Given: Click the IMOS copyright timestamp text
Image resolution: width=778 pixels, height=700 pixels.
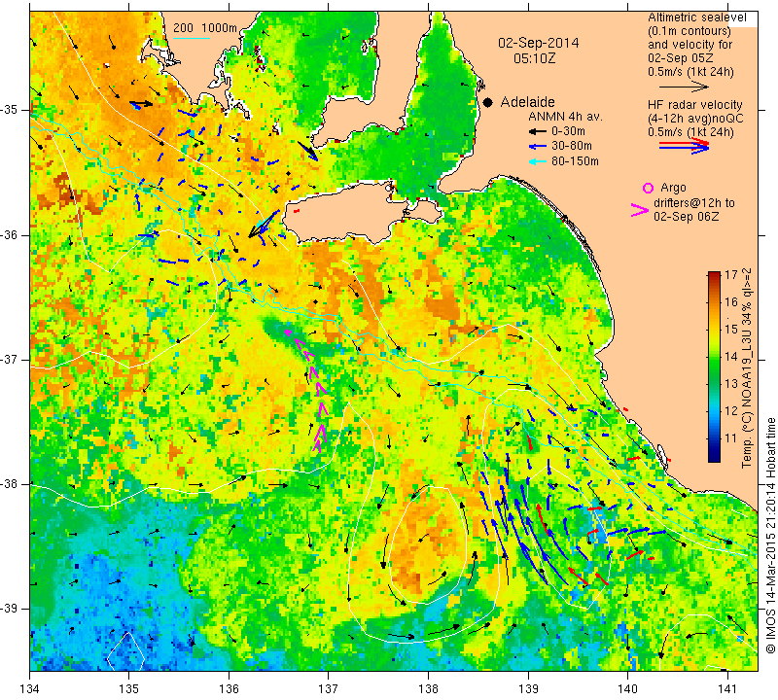Looking at the screenshot, I should (x=770, y=536).
